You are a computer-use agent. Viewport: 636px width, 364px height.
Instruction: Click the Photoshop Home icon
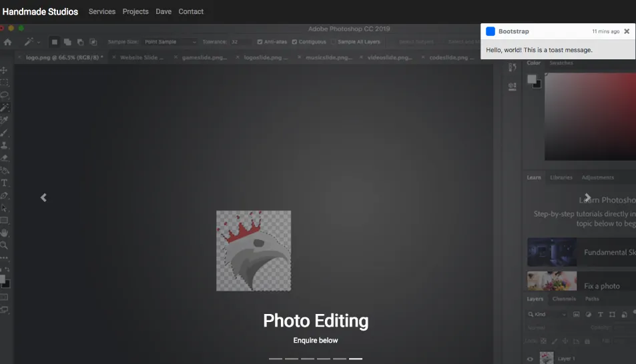point(8,42)
